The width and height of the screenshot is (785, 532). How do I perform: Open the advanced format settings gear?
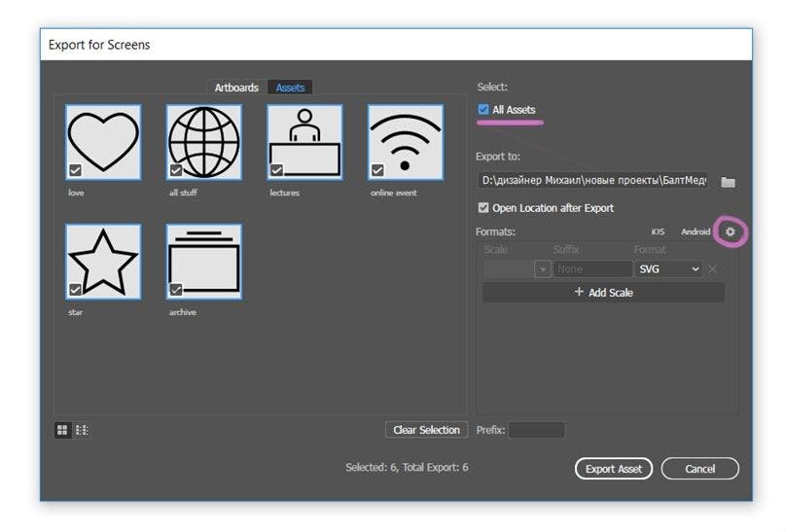731,232
